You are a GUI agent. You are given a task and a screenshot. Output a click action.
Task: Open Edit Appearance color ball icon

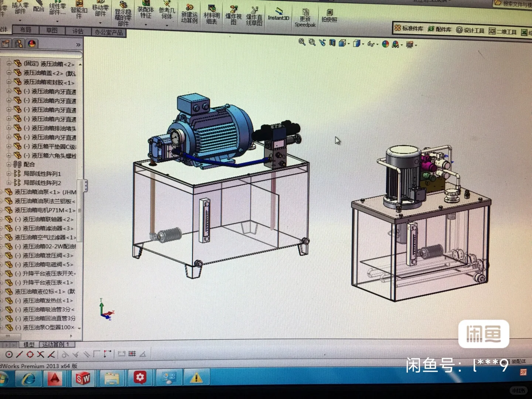pos(385,44)
